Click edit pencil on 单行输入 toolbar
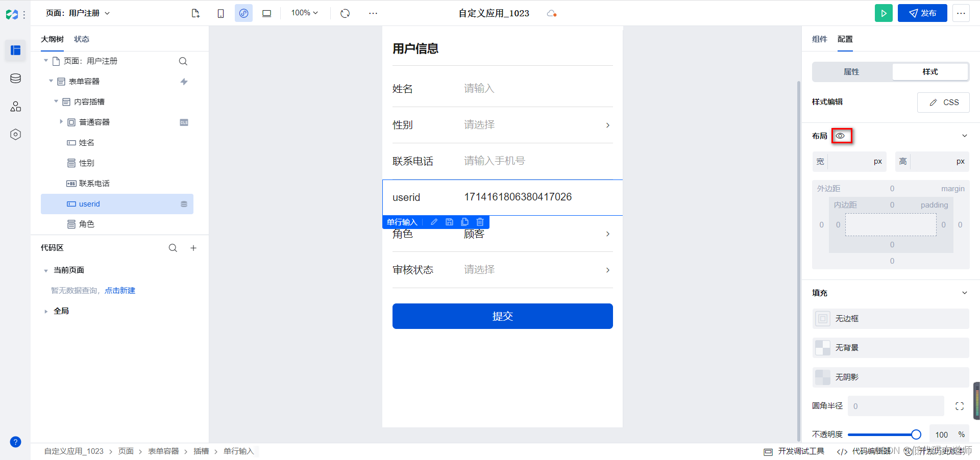The image size is (980, 460). pos(434,222)
